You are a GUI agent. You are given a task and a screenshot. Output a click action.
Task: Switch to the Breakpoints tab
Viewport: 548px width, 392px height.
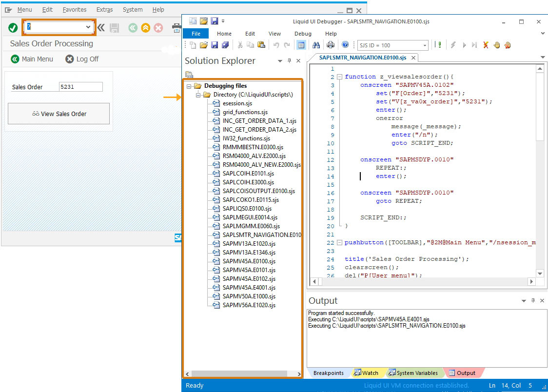click(x=328, y=373)
